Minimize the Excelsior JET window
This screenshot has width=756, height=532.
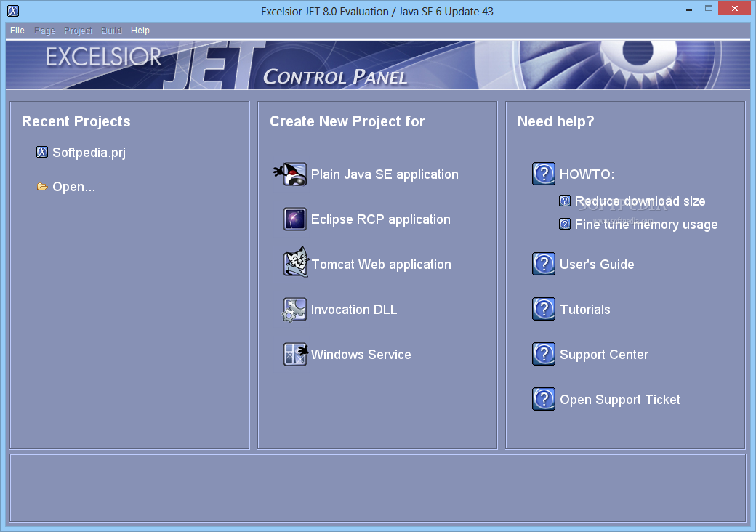coord(689,9)
